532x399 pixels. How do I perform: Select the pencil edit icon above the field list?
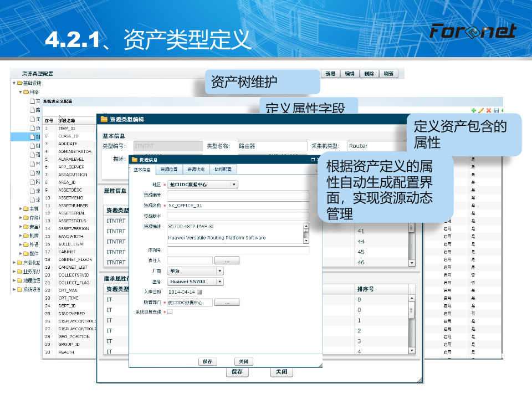(x=481, y=109)
